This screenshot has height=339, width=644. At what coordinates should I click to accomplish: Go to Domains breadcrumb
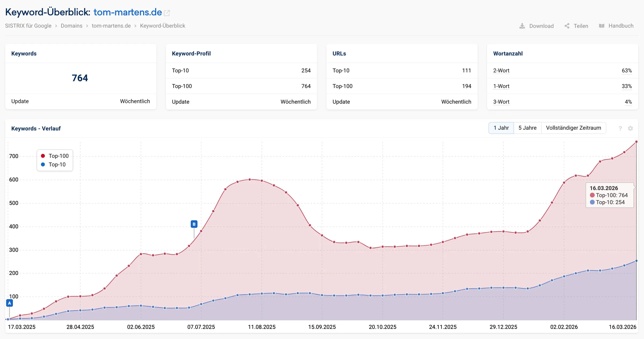(71, 26)
